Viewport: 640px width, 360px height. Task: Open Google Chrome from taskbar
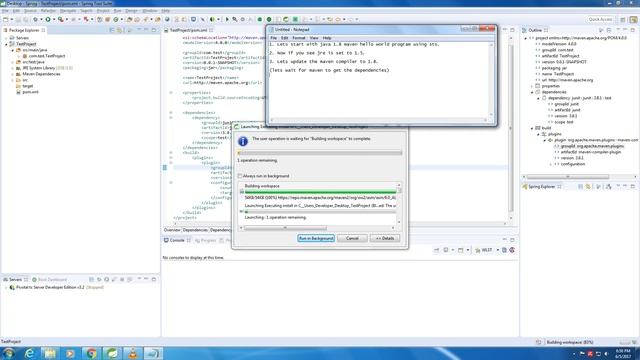(x=91, y=353)
